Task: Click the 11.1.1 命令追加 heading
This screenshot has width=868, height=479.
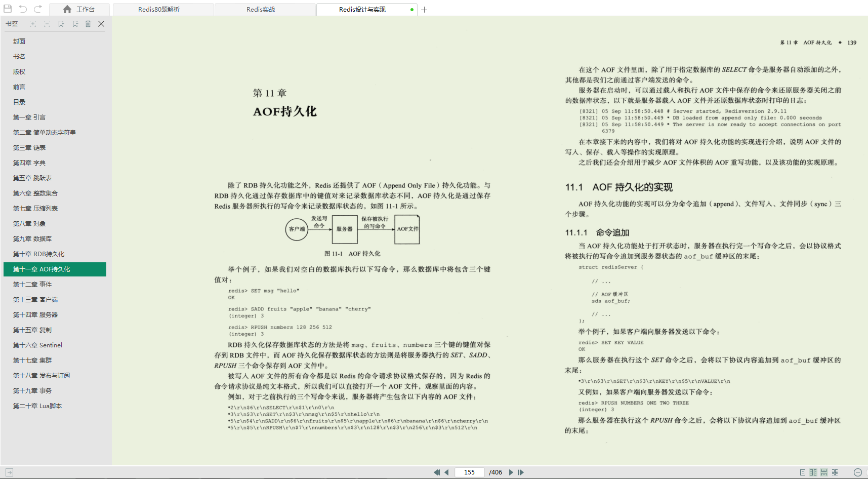Action: click(597, 233)
